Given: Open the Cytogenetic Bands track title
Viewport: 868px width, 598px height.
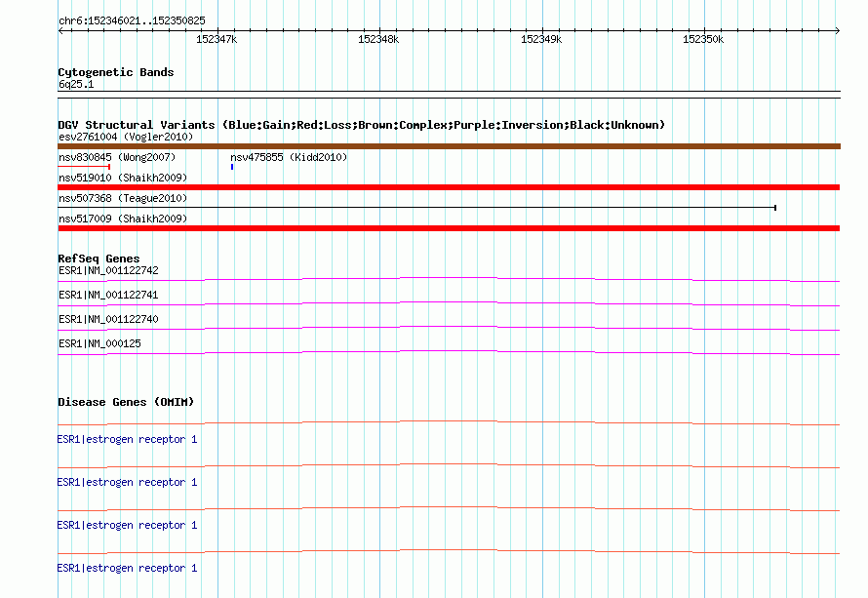Looking at the screenshot, I should coord(116,72).
